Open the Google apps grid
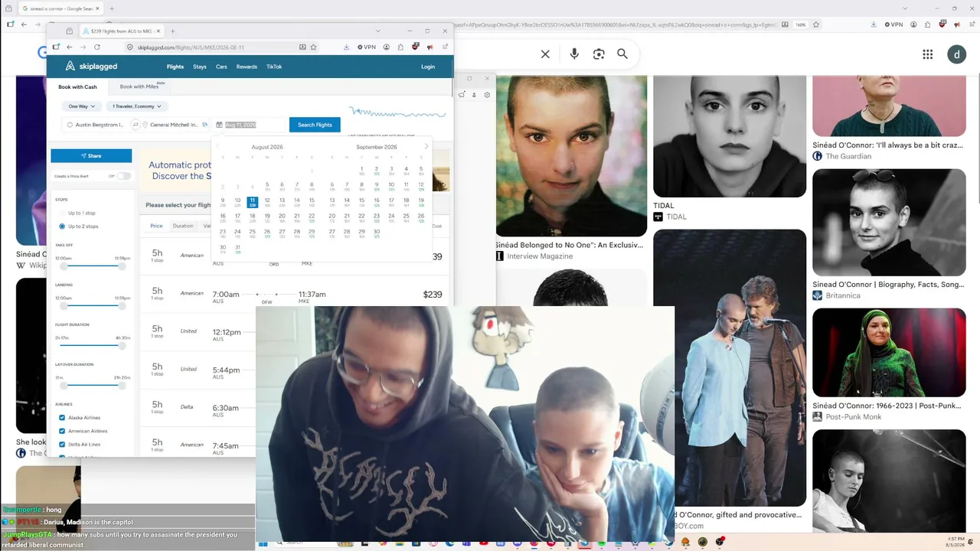 tap(927, 54)
